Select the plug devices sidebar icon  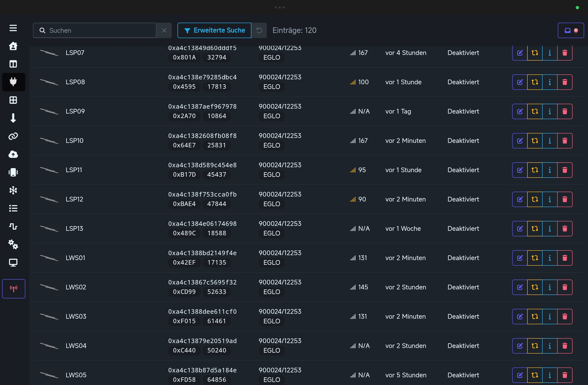click(x=13, y=82)
